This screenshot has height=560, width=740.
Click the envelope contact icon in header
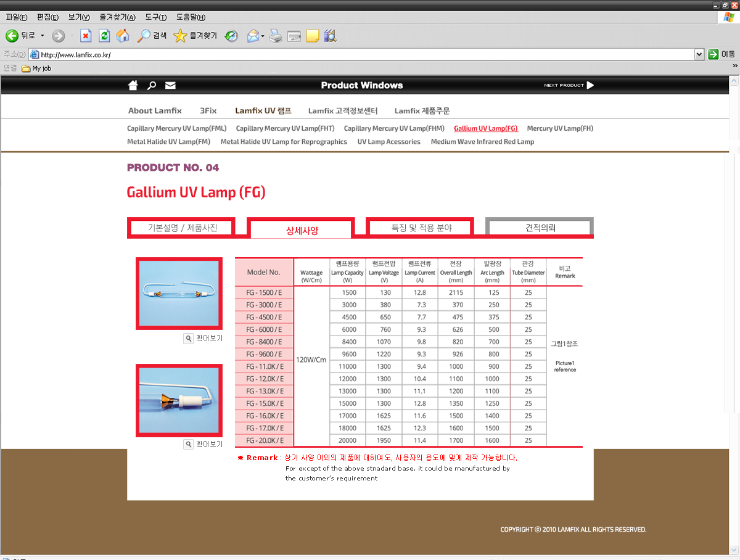170,85
